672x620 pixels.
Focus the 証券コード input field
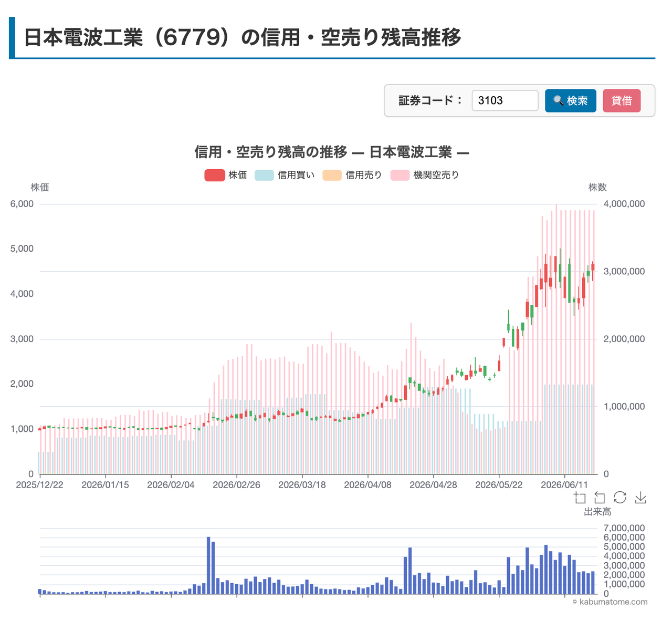point(505,100)
